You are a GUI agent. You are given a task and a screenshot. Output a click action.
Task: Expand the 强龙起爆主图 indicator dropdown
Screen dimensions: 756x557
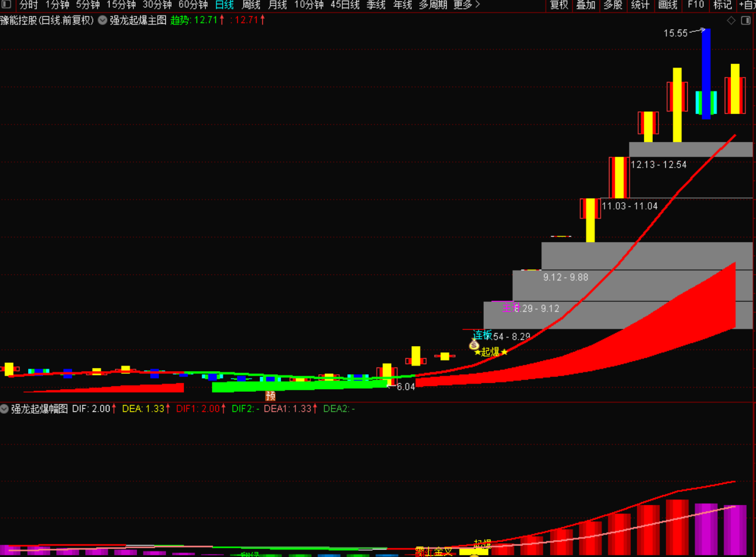point(103,20)
